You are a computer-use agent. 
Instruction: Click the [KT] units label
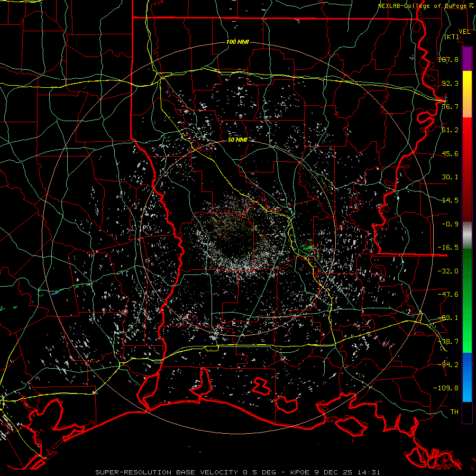452,36
